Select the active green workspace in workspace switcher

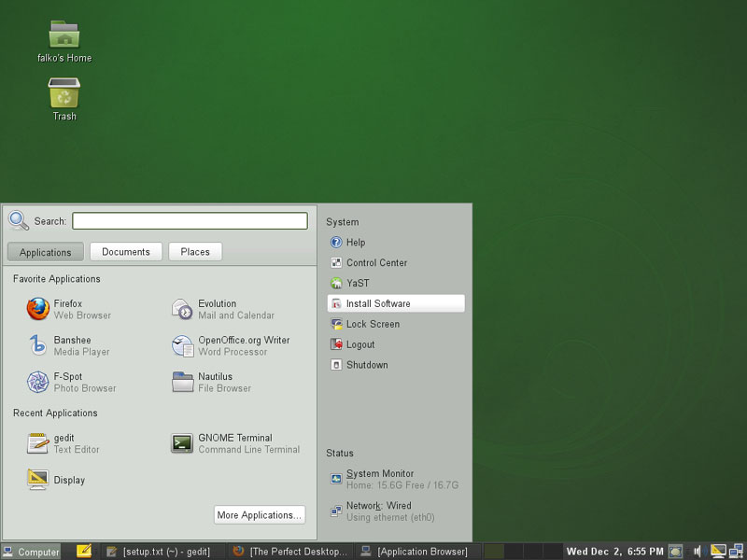[x=494, y=552]
